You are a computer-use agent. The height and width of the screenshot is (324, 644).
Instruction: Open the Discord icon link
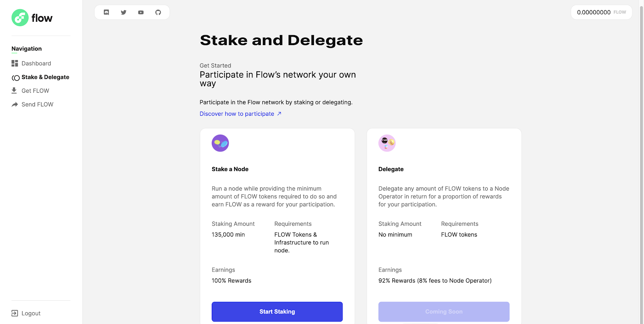(106, 12)
